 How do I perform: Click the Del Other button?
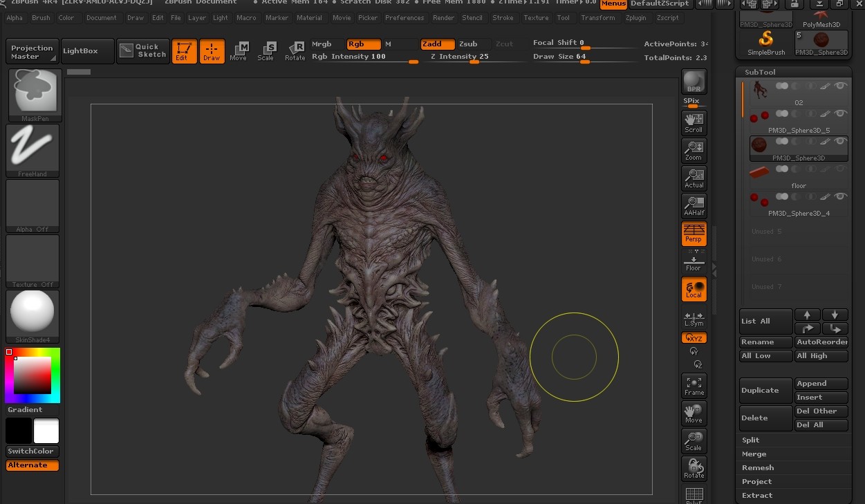[x=821, y=411]
